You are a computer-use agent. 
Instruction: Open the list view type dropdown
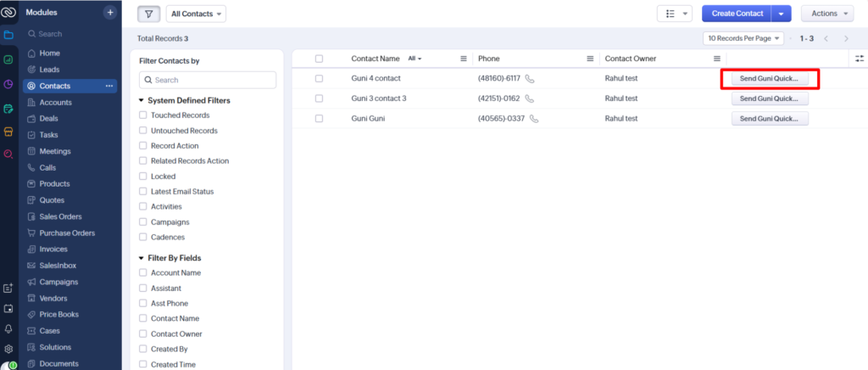click(674, 14)
